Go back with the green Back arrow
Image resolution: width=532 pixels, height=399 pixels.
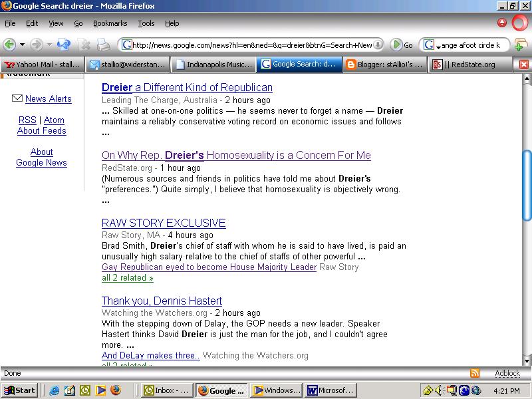[9, 45]
